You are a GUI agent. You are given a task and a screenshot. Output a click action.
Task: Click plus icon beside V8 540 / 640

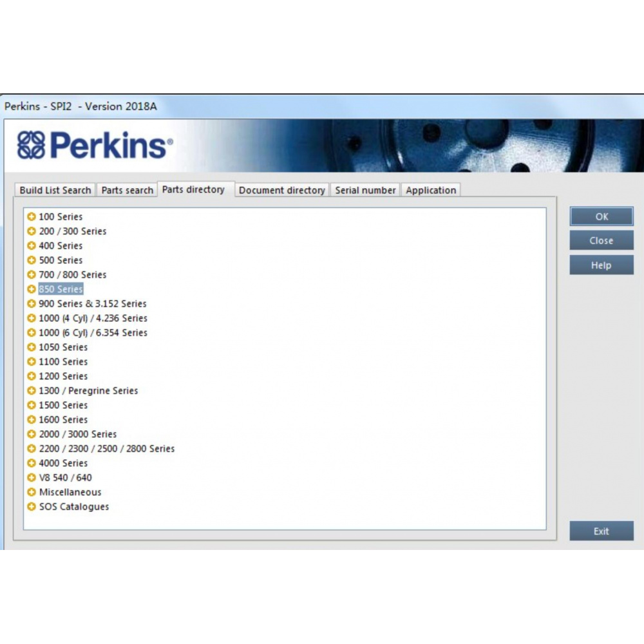click(31, 478)
